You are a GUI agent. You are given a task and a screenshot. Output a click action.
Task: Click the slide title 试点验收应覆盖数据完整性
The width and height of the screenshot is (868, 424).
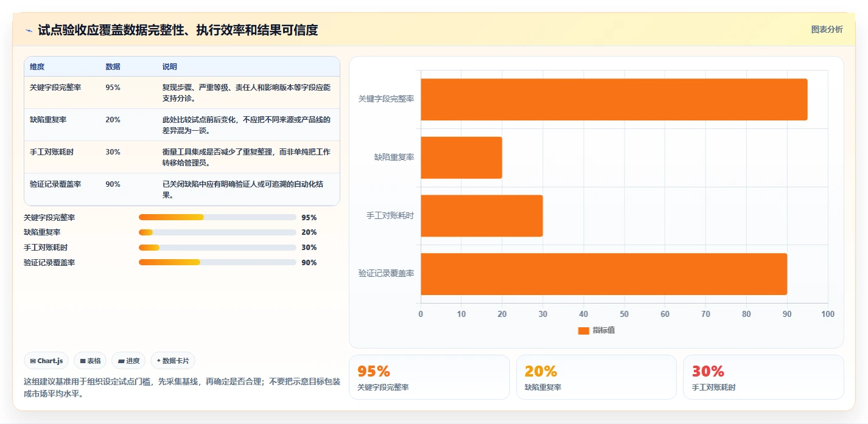coord(178,30)
